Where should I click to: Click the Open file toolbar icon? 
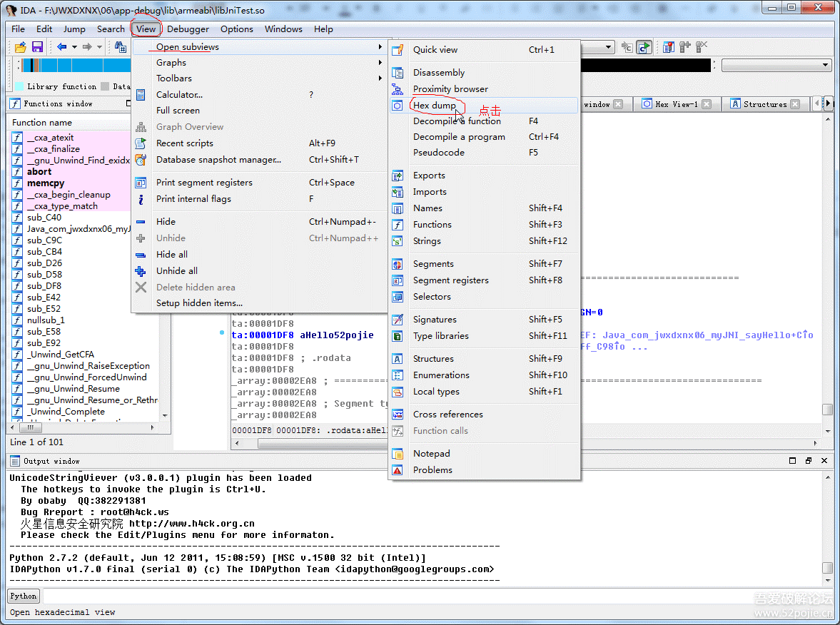click(x=21, y=47)
